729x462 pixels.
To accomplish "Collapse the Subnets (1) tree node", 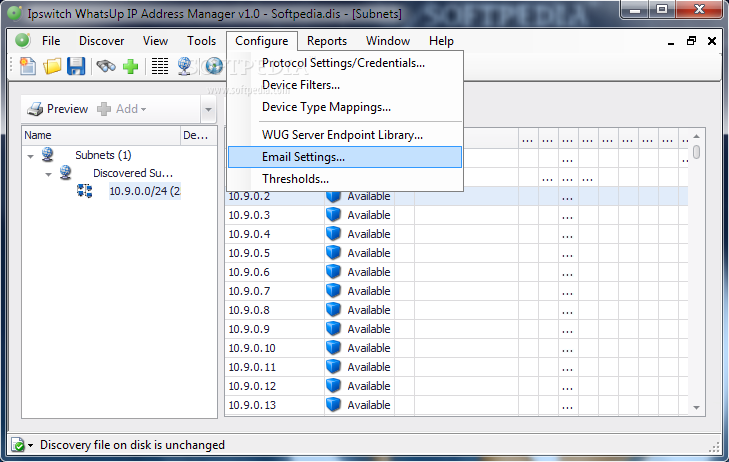I will [x=31, y=156].
